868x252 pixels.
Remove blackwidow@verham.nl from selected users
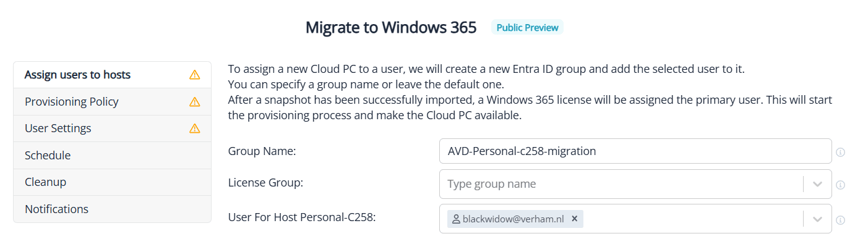point(574,219)
